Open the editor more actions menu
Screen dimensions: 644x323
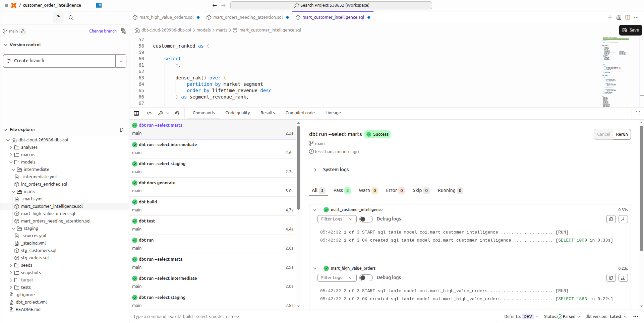tap(636, 17)
